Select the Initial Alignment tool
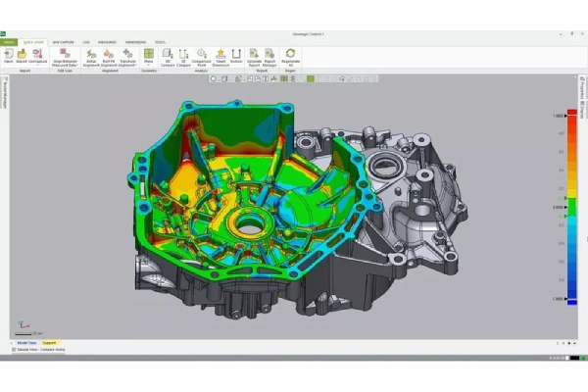588x392 pixels. point(91,56)
